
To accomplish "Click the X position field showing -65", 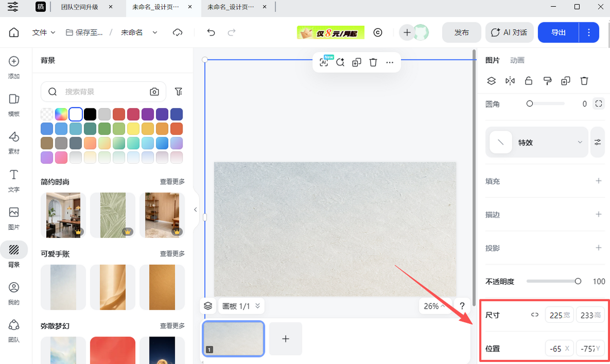I will tap(559, 349).
